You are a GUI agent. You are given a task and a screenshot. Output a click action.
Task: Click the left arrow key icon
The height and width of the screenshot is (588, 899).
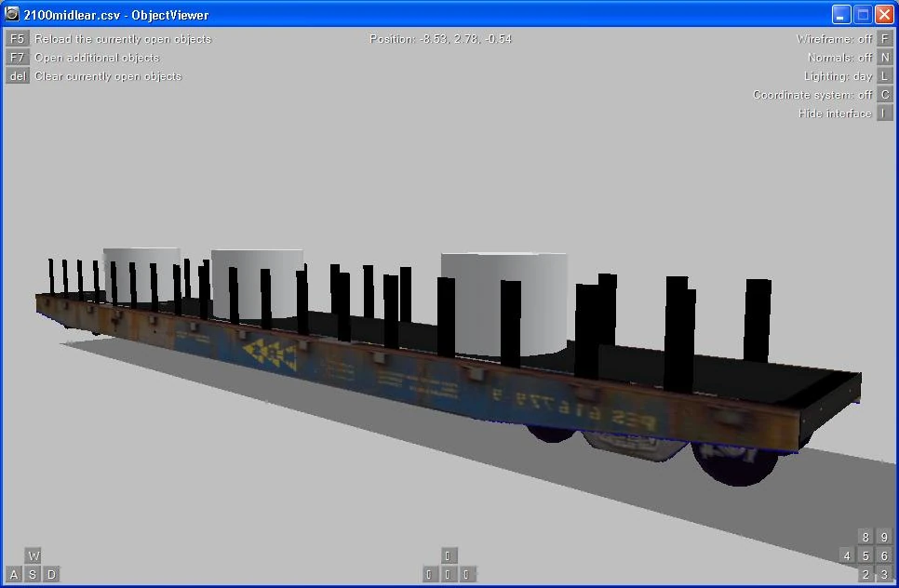tap(429, 574)
